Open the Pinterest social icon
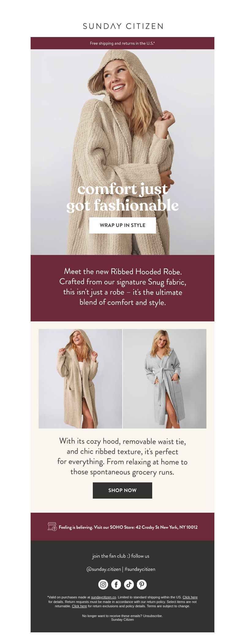Image resolution: width=245 pixels, height=644 pixels. tap(142, 584)
